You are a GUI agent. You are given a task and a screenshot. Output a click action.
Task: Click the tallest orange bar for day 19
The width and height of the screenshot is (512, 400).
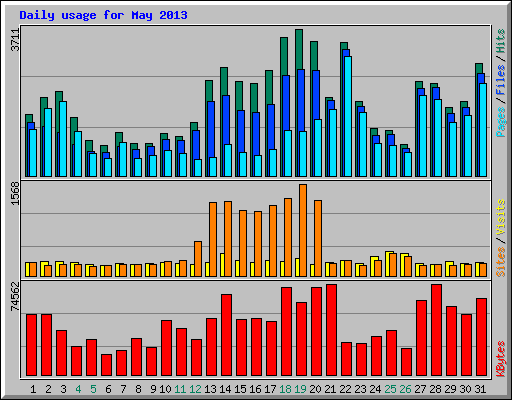pos(303,230)
